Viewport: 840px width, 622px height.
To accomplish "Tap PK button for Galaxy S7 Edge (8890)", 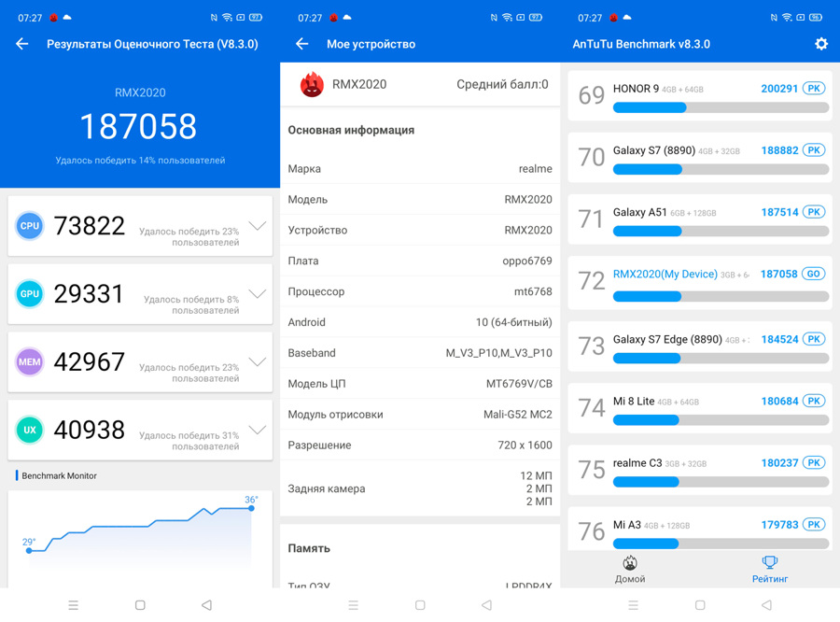I will click(814, 339).
